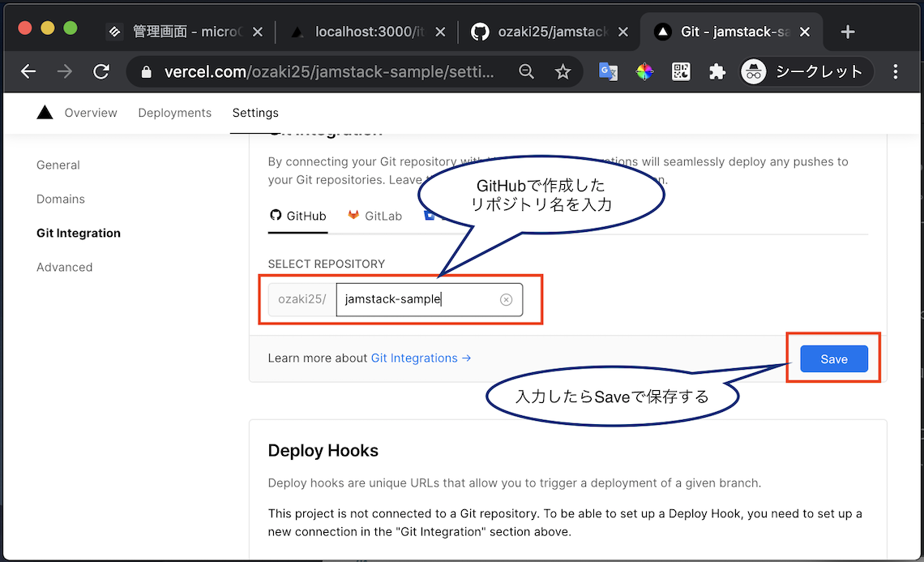The height and width of the screenshot is (562, 924).
Task: Open the zoom magnifier in address bar
Action: [x=526, y=72]
